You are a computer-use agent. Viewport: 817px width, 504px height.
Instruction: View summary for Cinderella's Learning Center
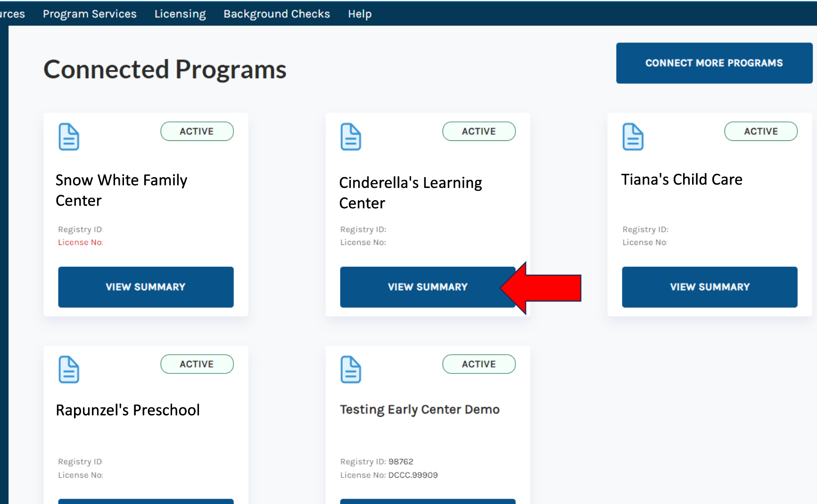pyautogui.click(x=420, y=287)
